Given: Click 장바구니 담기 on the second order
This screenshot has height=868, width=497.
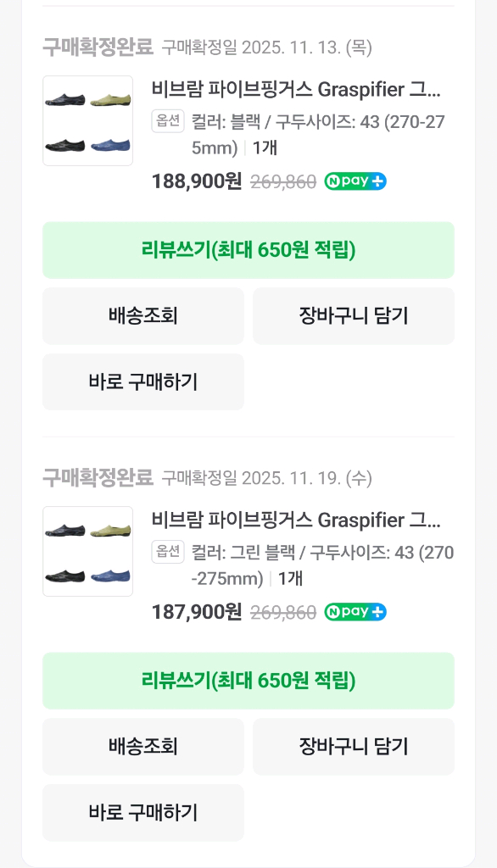Looking at the screenshot, I should tap(354, 746).
